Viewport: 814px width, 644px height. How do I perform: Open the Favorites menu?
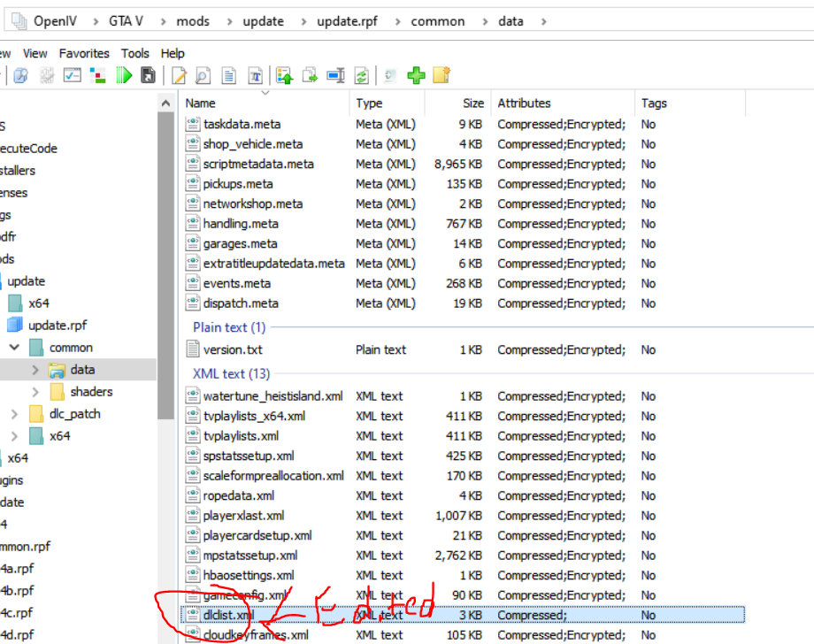pos(84,53)
